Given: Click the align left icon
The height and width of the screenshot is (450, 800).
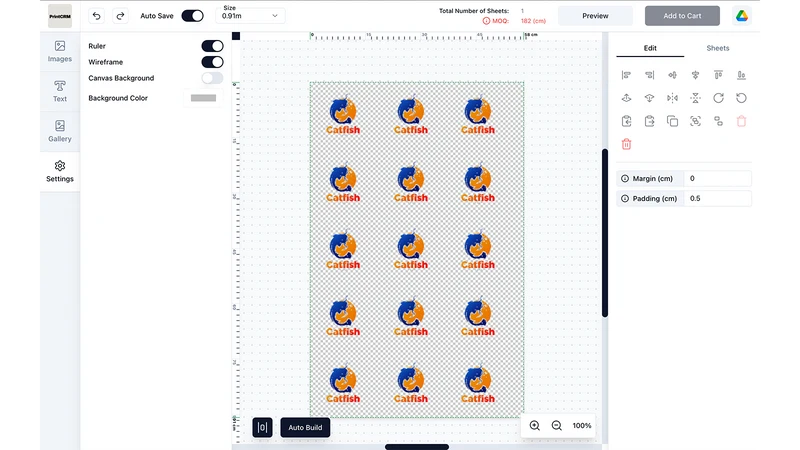Looking at the screenshot, I should coord(626,75).
